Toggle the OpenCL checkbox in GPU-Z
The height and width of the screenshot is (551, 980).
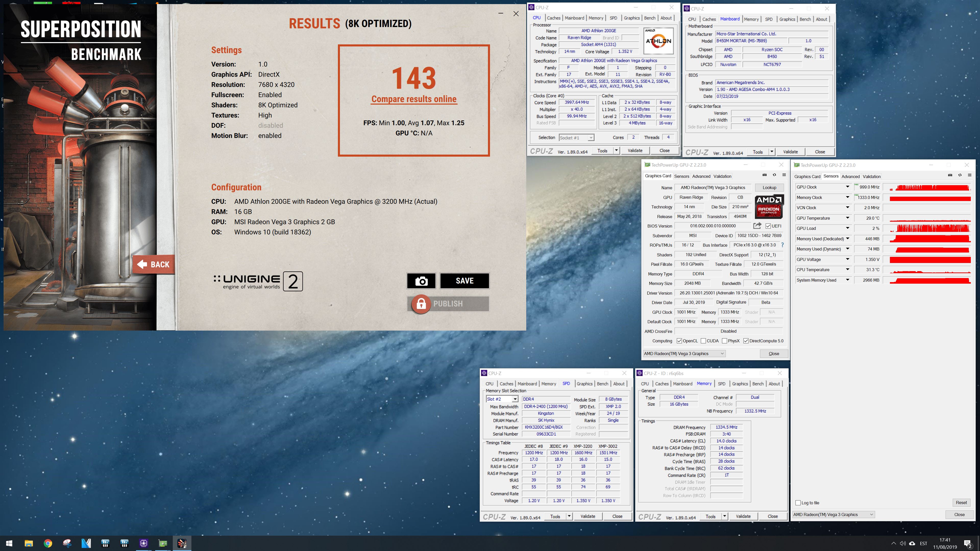(679, 341)
